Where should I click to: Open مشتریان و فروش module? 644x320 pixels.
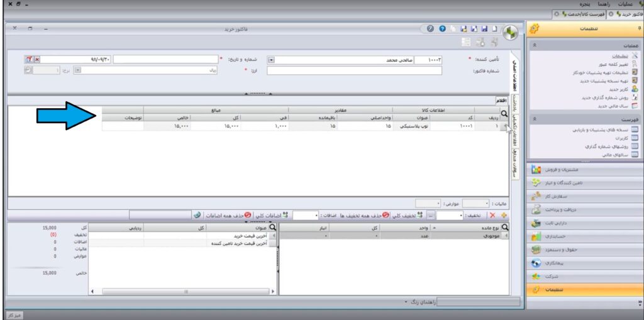[585, 169]
